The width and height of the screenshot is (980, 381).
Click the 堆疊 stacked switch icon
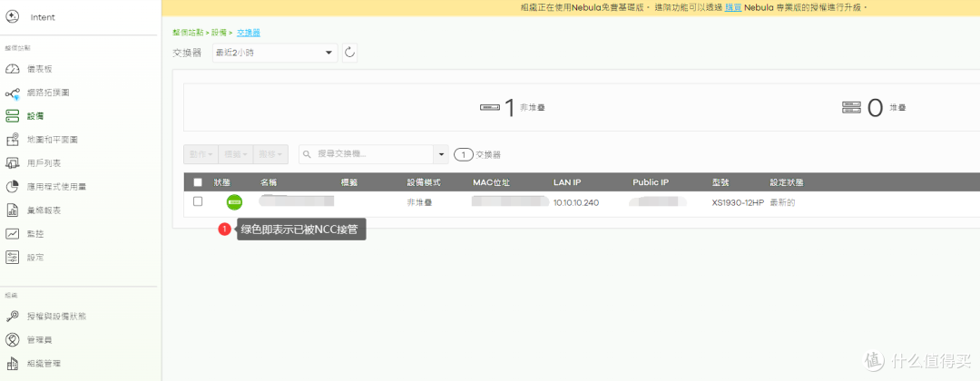point(851,108)
